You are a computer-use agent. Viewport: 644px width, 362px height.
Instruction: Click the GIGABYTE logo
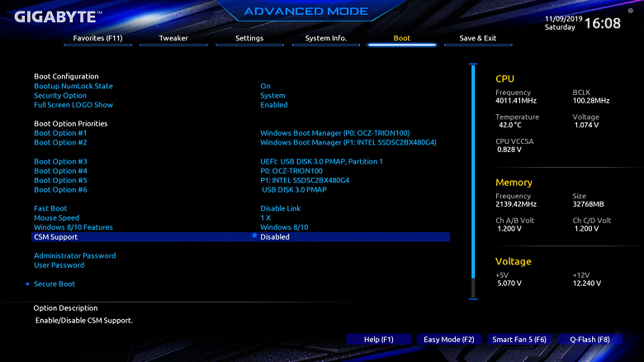click(58, 17)
